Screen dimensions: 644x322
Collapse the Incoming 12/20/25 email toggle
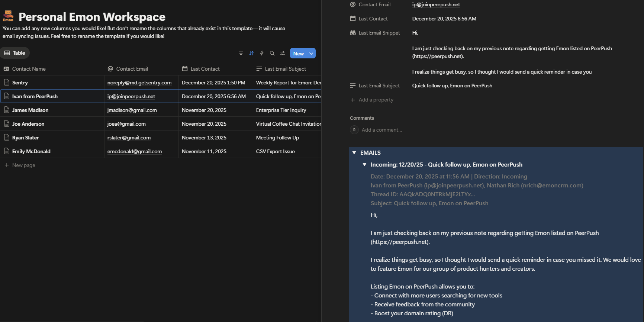[x=365, y=165]
